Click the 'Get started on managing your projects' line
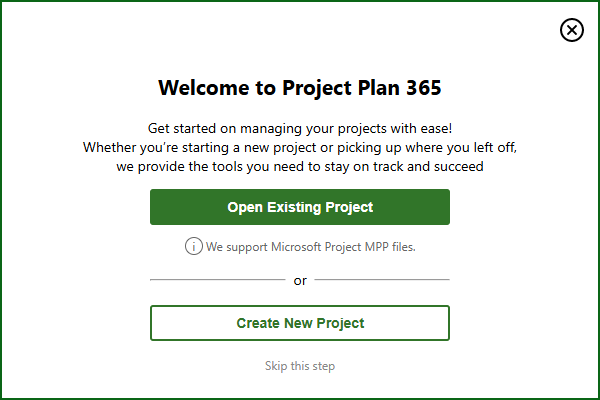 (300, 129)
